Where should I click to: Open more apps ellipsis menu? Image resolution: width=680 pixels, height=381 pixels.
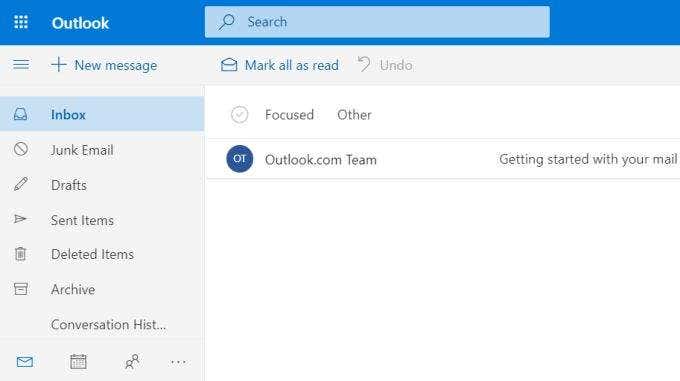pos(178,361)
